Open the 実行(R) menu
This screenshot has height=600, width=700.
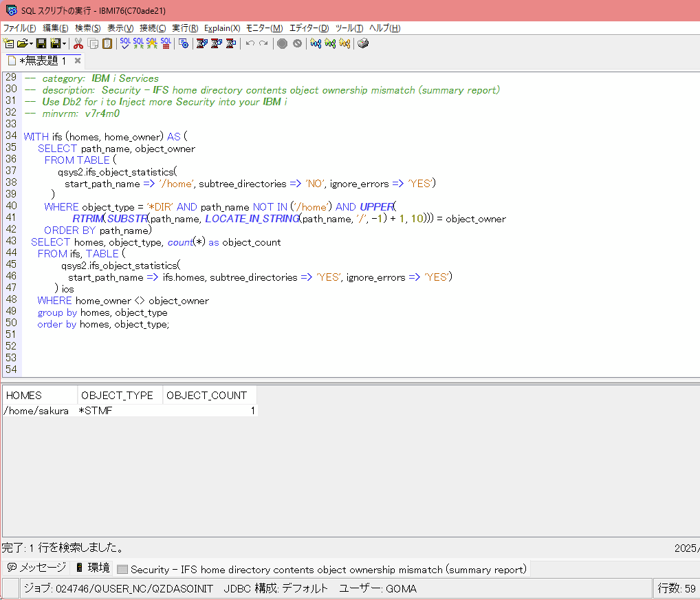[185, 28]
